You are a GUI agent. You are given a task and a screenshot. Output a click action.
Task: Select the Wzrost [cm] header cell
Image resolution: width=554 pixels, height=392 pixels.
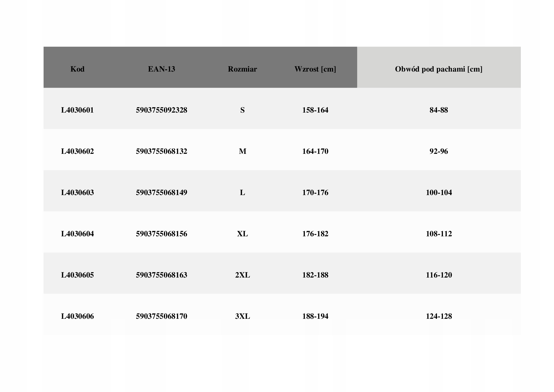click(x=315, y=69)
